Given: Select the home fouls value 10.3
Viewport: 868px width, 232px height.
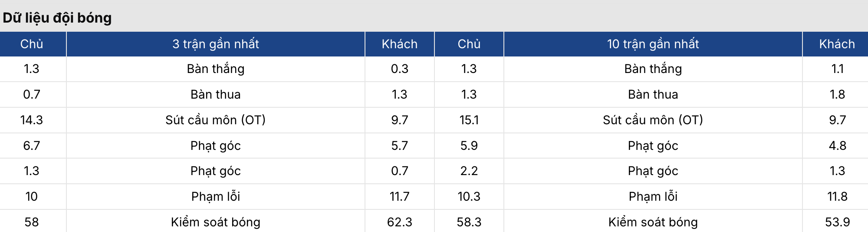Looking at the screenshot, I should tap(469, 196).
